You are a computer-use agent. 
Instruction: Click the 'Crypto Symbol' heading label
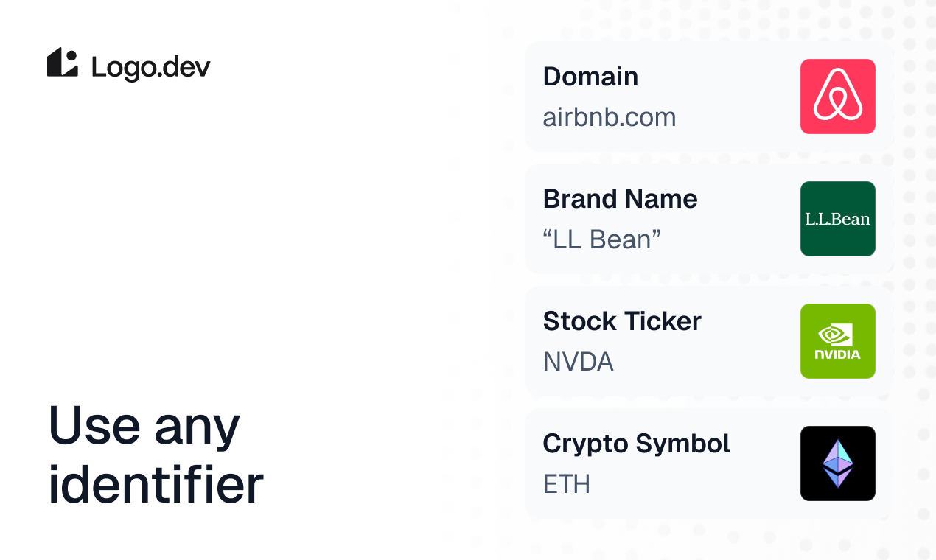pos(636,444)
